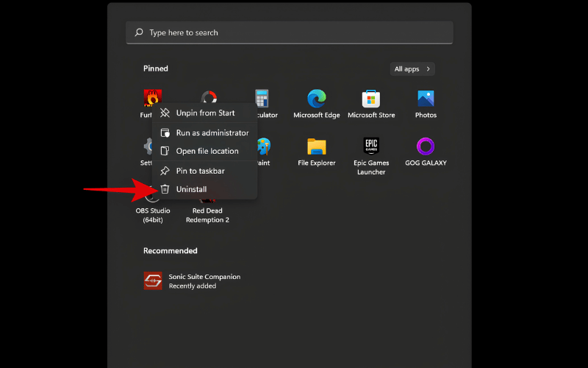Select Unpin from Start in context menu
This screenshot has width=588, height=368.
tap(205, 113)
